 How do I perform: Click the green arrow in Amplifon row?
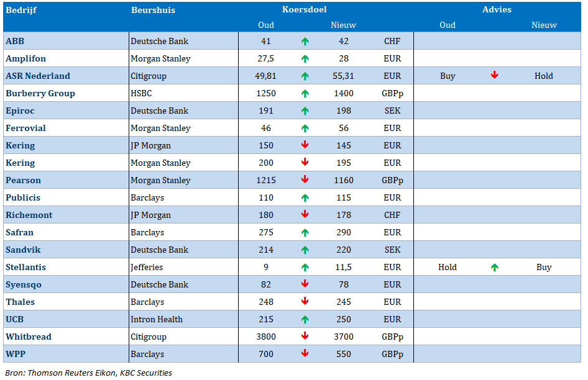click(x=305, y=59)
